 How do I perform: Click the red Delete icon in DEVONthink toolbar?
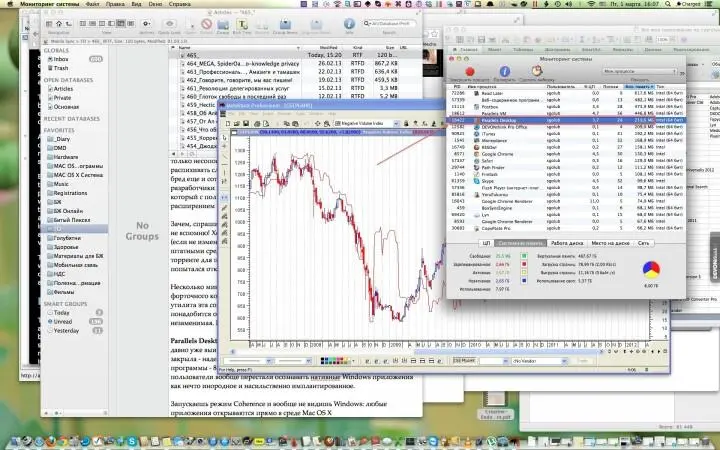click(207, 24)
